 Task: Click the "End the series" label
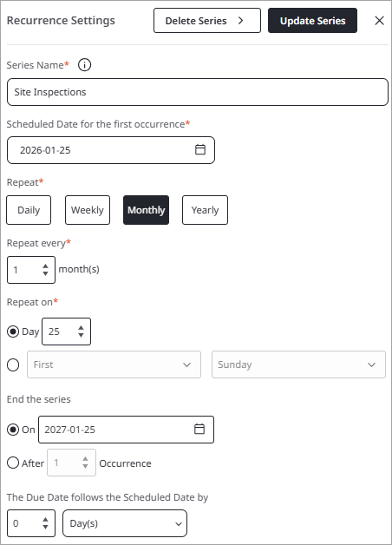(38, 399)
